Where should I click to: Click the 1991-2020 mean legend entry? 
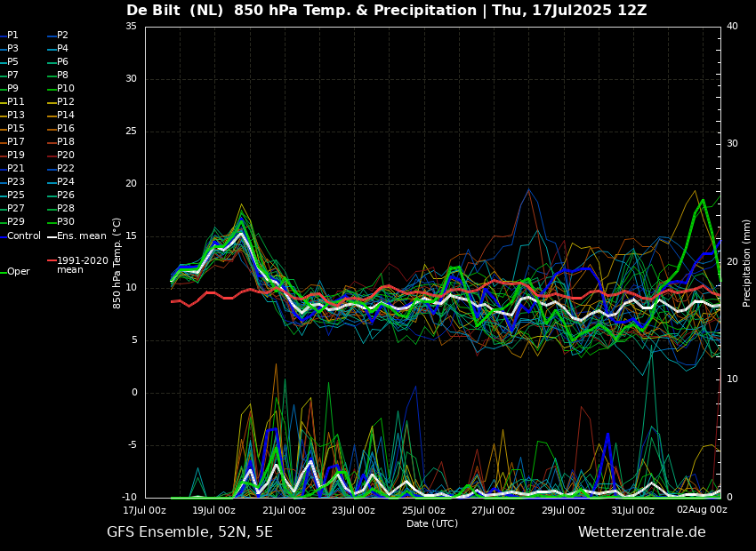pyautogui.click(x=82, y=265)
